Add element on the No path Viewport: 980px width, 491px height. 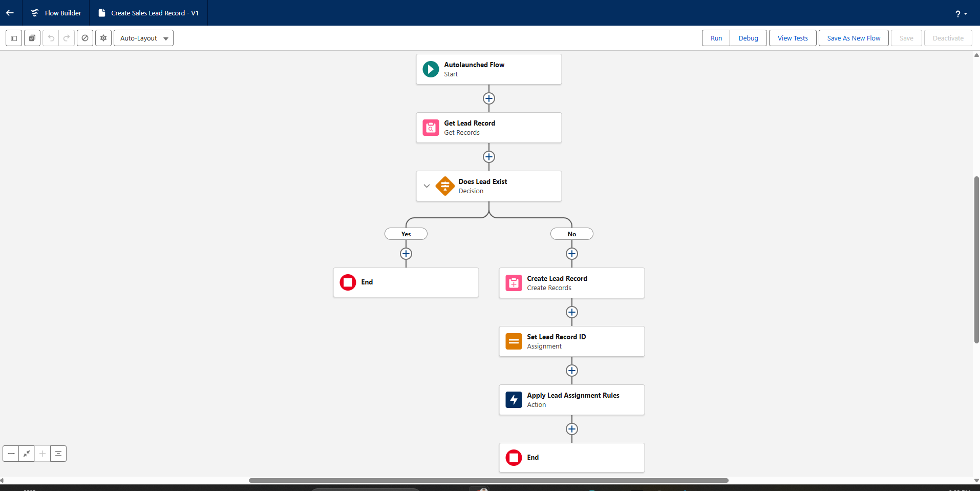[572, 254]
